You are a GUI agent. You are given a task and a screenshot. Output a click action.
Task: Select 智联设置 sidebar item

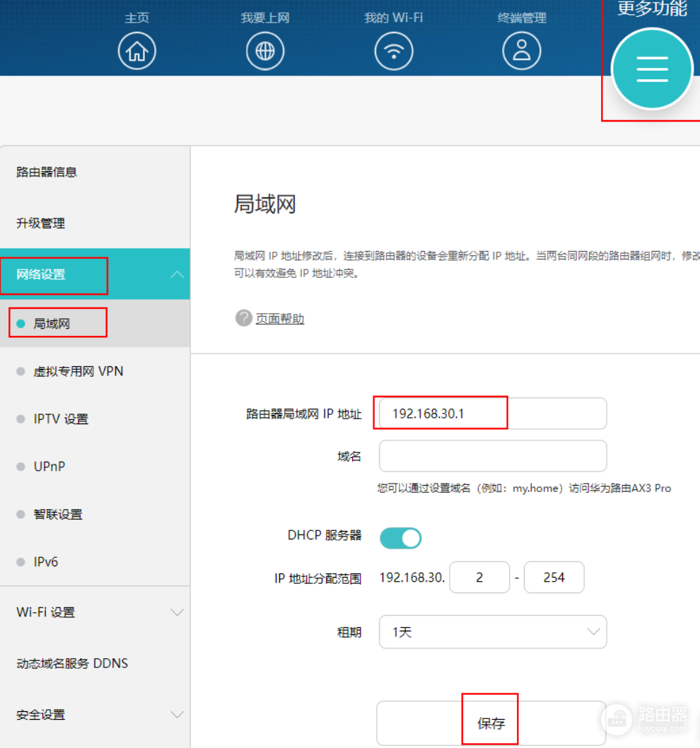tap(58, 514)
